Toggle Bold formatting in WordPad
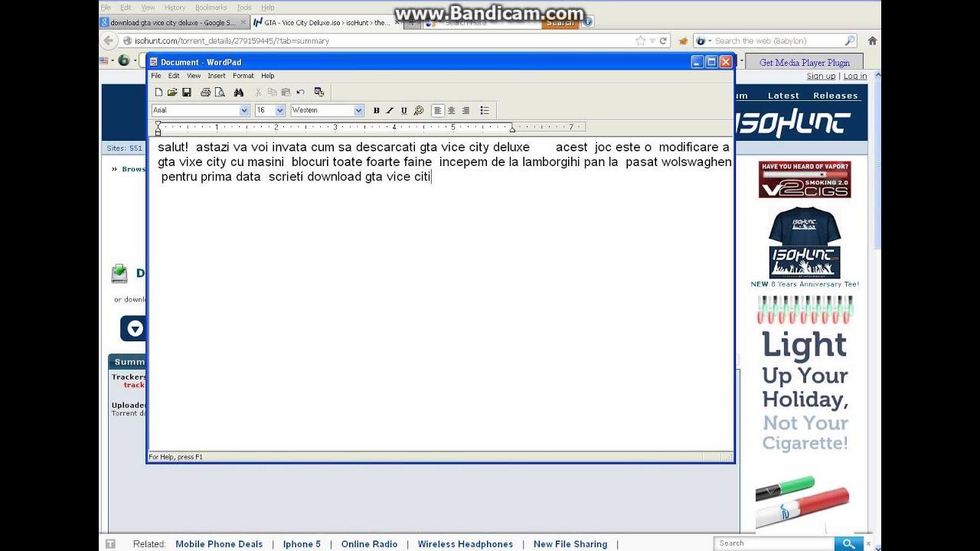The width and height of the screenshot is (980, 551). (376, 111)
